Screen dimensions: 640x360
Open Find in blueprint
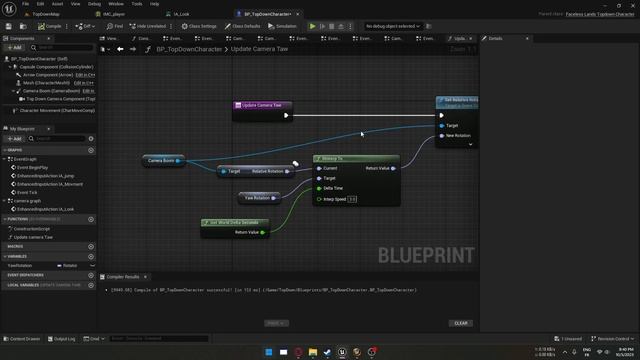[115, 26]
